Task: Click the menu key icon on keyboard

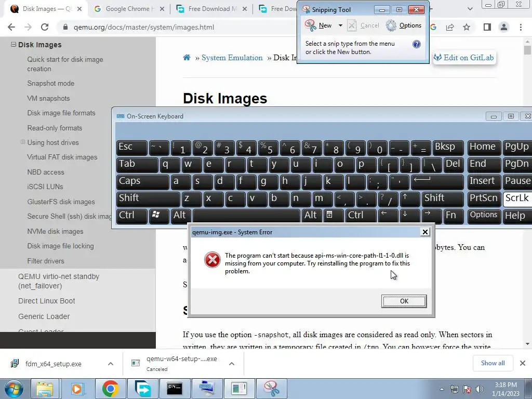Action: (x=334, y=216)
